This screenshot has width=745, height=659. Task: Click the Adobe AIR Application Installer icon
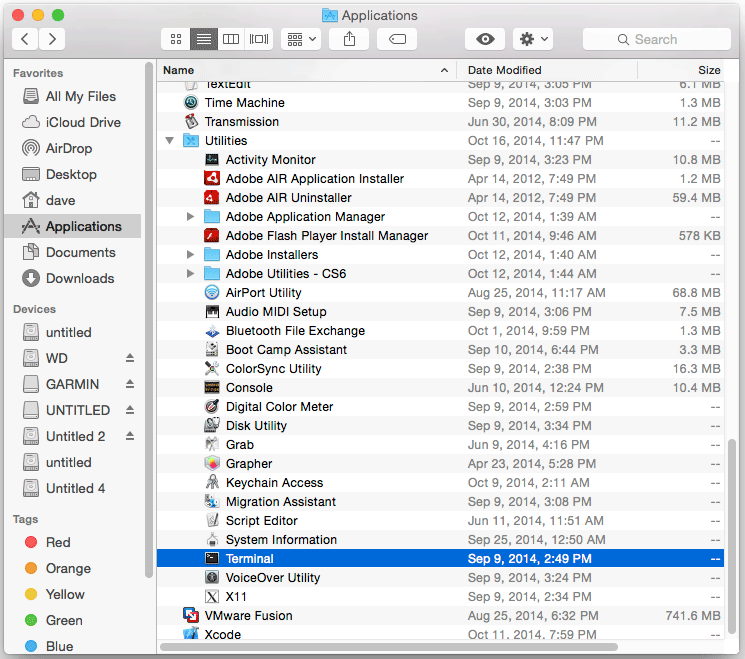212,179
